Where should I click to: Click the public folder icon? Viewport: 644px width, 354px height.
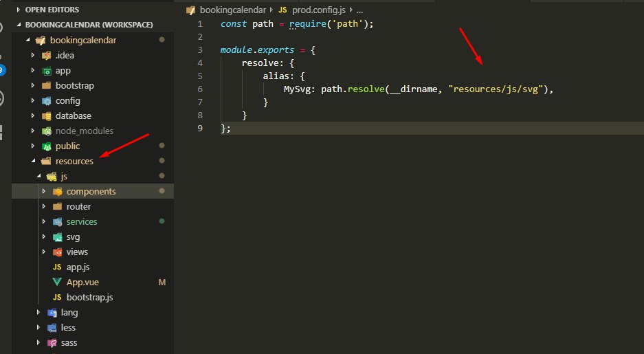(x=47, y=146)
